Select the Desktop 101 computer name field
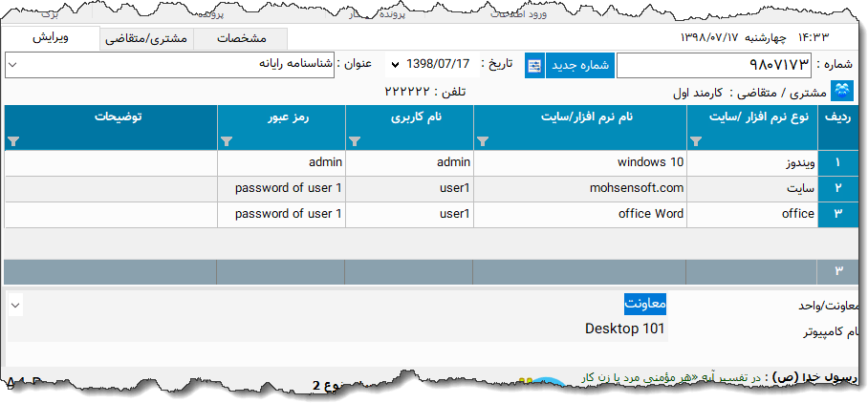The image size is (868, 403). pos(625,329)
